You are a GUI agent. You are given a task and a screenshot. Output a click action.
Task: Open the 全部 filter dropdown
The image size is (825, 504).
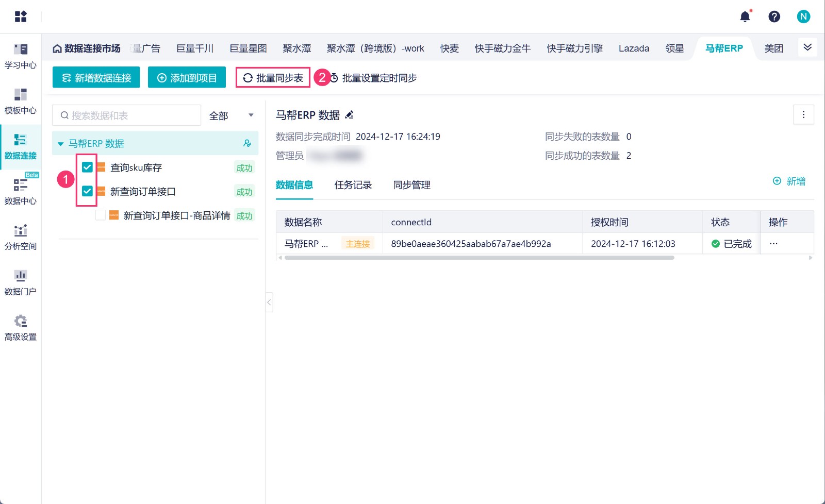(x=231, y=115)
